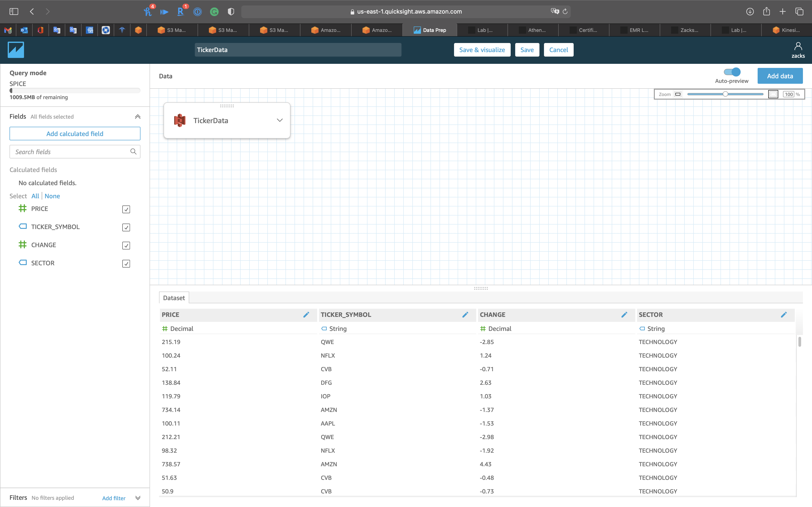Reload the page with browser refresh icon
This screenshot has width=812, height=507.
565,11
